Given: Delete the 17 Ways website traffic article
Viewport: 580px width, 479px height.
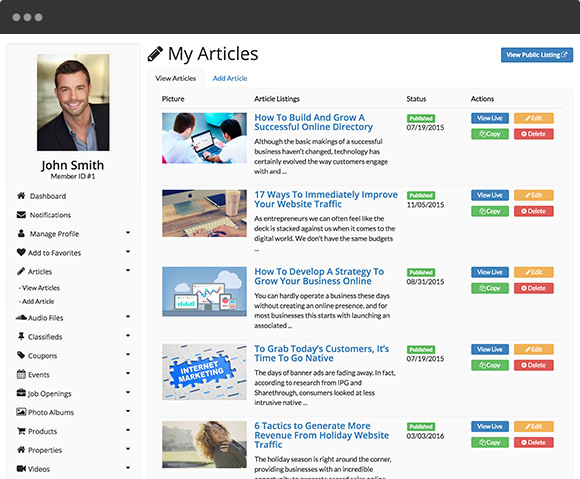Looking at the screenshot, I should coord(533,211).
